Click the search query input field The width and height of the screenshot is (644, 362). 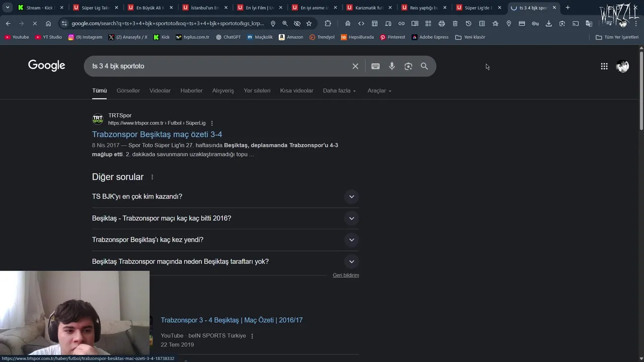tap(219, 66)
